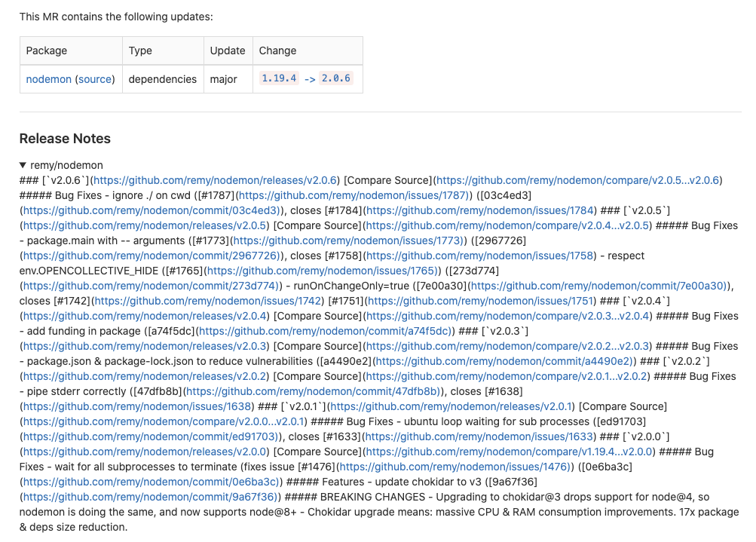
Task: Open the commit/2967726 link
Action: [x=151, y=256]
